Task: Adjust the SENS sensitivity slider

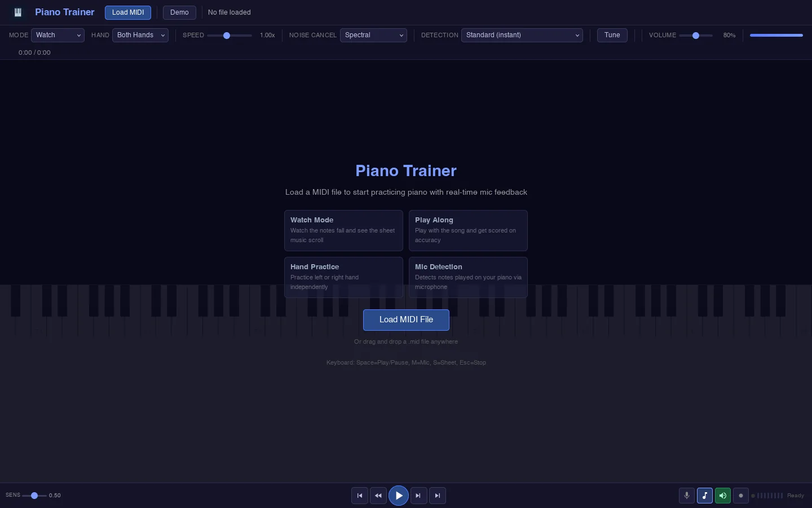Action: (x=34, y=496)
